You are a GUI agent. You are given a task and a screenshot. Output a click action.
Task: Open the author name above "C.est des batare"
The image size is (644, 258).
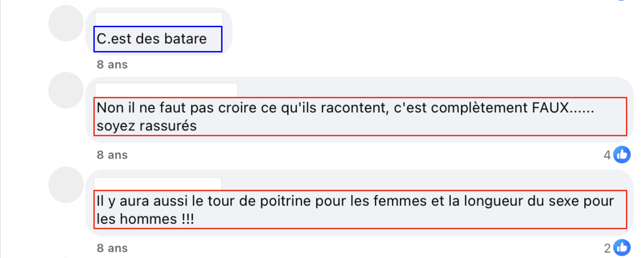pos(159,19)
